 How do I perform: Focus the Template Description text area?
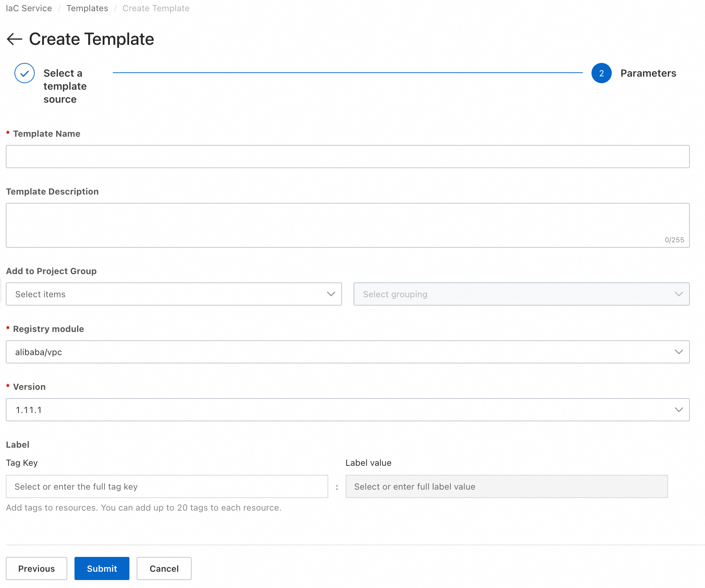(348, 225)
